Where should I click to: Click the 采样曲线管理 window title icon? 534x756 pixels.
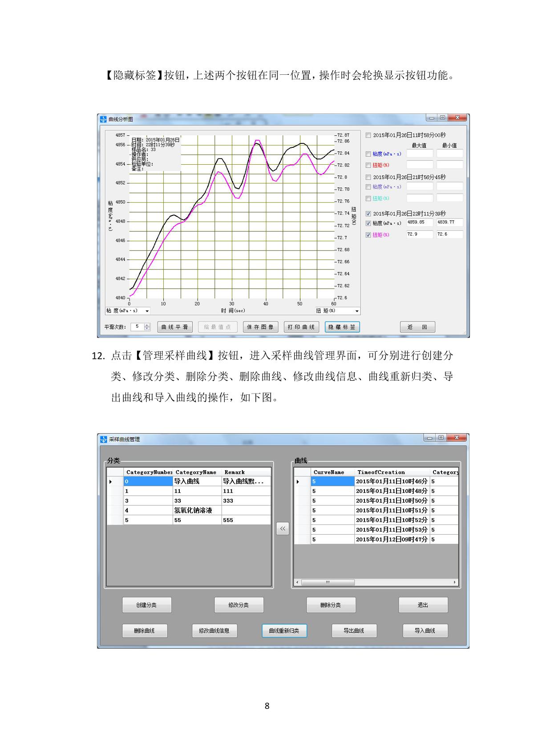coord(103,439)
